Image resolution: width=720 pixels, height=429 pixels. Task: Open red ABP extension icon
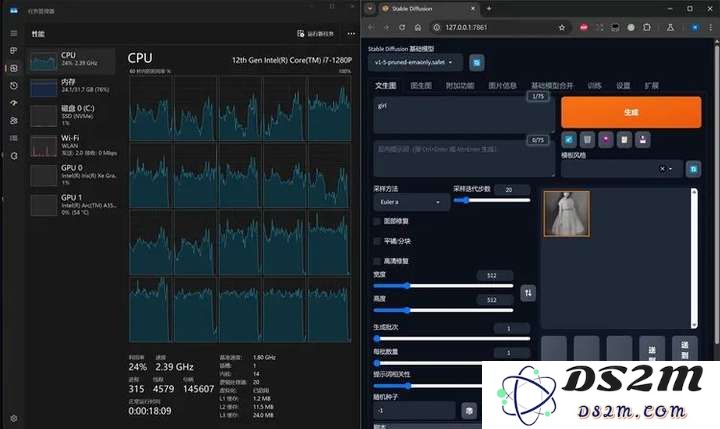click(x=584, y=28)
